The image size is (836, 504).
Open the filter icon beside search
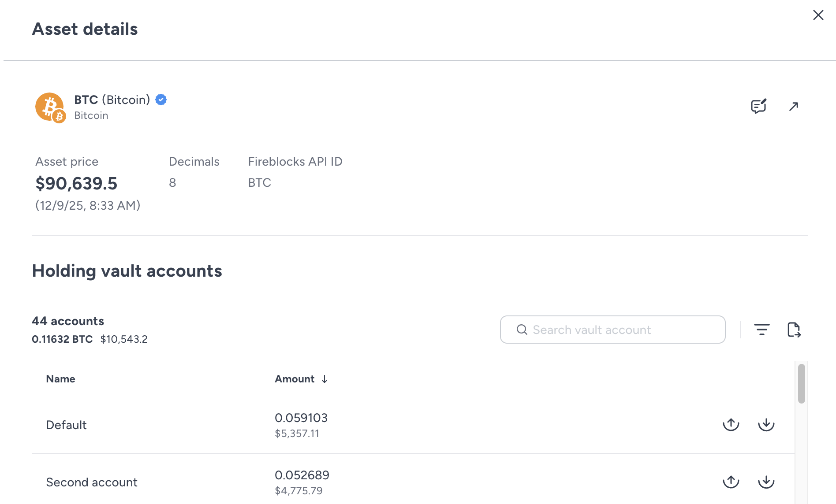761,330
